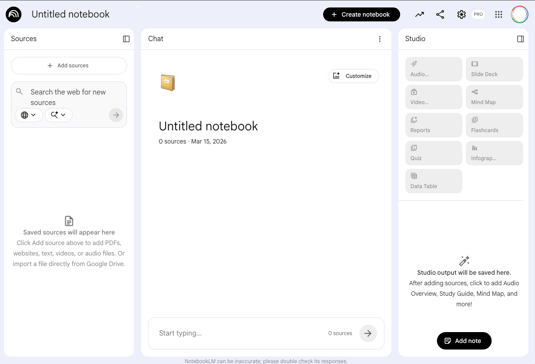
Task: Click the NotebookLM can be inaccurate disclaimer
Action: click(x=266, y=361)
